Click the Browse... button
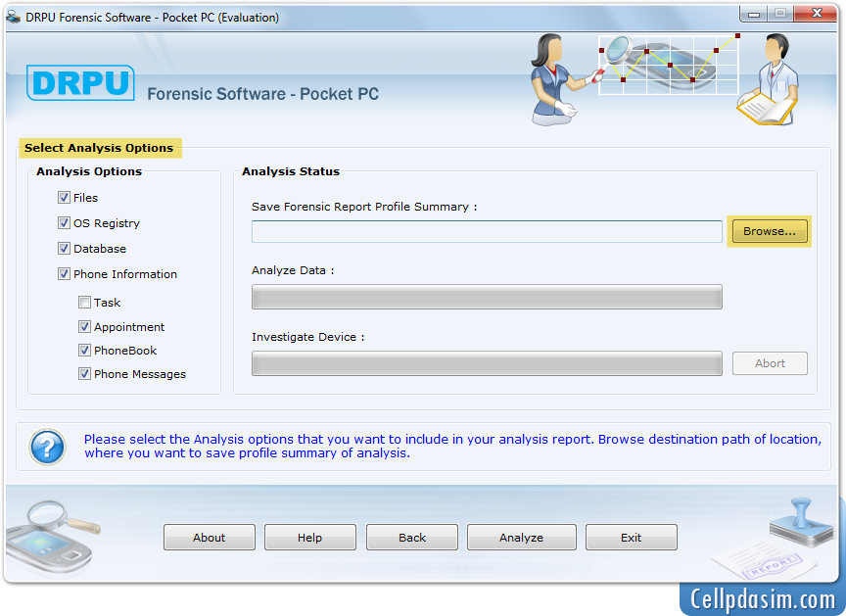Image resolution: width=846 pixels, height=616 pixels. [770, 231]
